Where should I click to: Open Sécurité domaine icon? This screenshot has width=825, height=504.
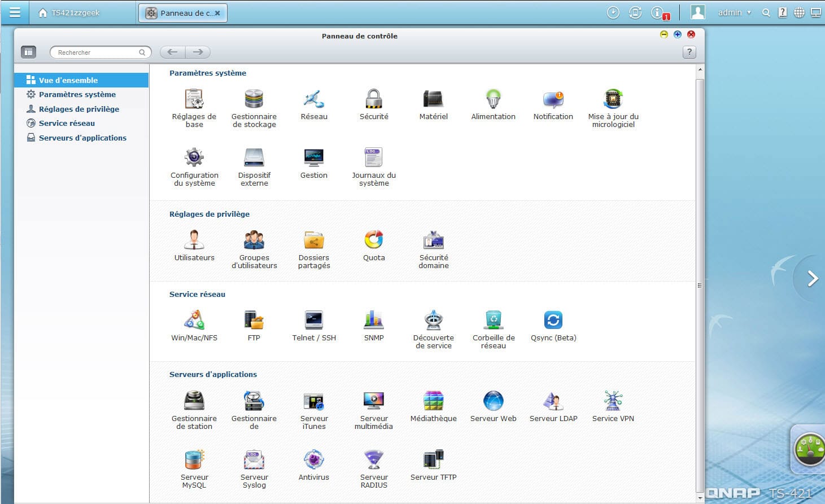pos(434,240)
